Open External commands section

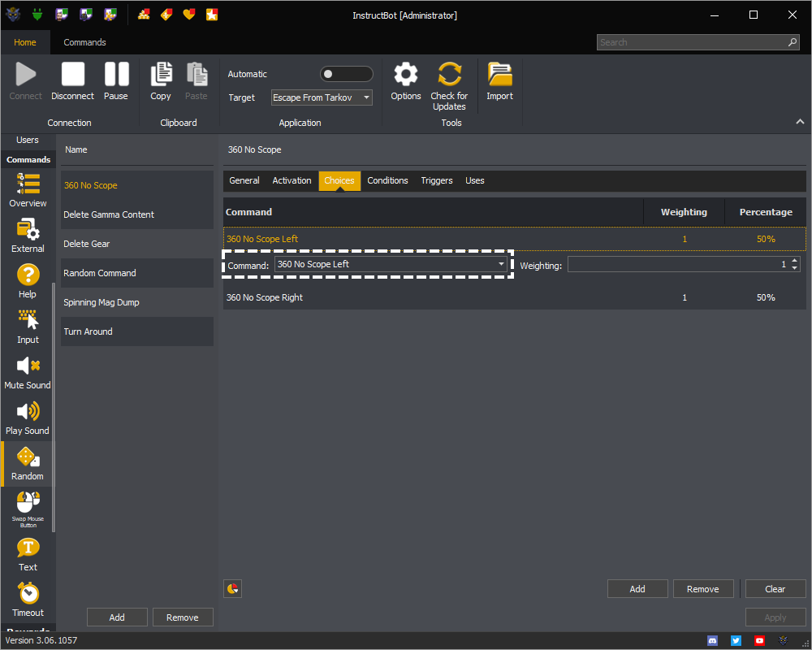click(28, 236)
